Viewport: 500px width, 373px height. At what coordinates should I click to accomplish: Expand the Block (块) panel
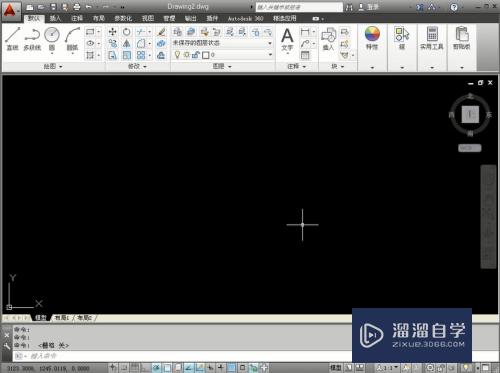338,67
